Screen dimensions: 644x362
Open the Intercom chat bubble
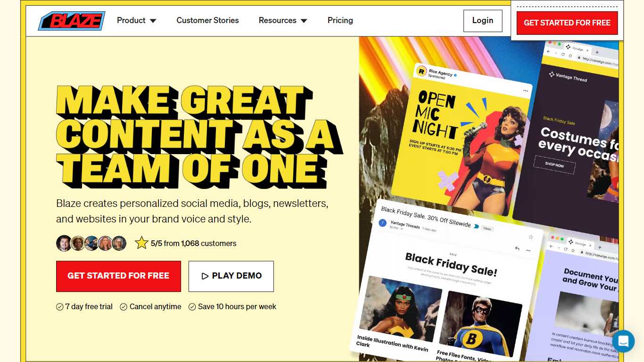point(623,341)
